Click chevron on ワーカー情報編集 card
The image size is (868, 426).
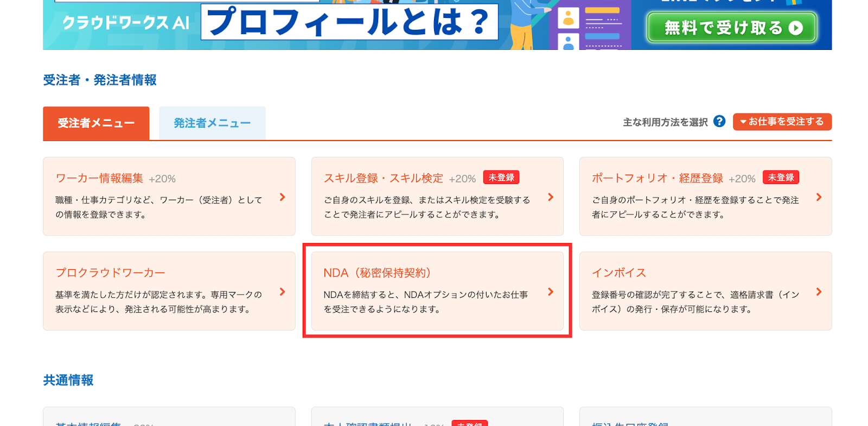pyautogui.click(x=282, y=197)
